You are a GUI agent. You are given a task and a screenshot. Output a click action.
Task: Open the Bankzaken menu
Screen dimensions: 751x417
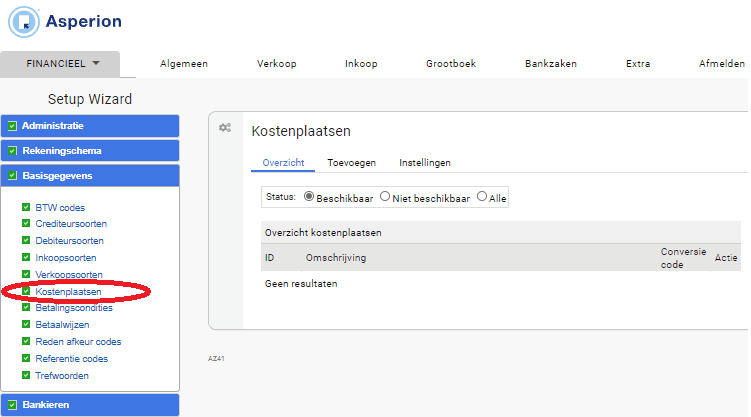pyautogui.click(x=551, y=64)
